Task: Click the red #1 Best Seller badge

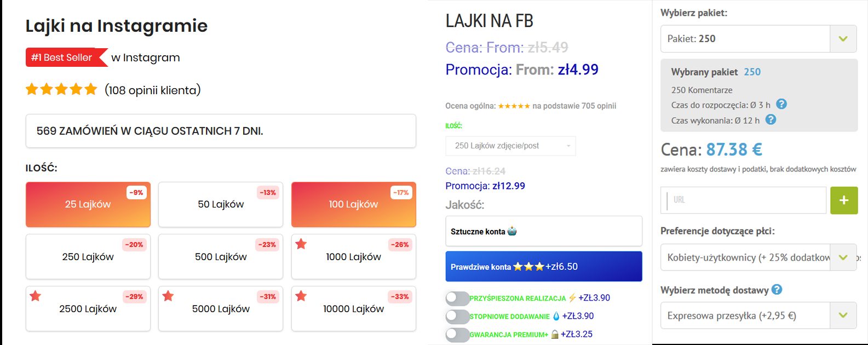Action: coord(66,58)
